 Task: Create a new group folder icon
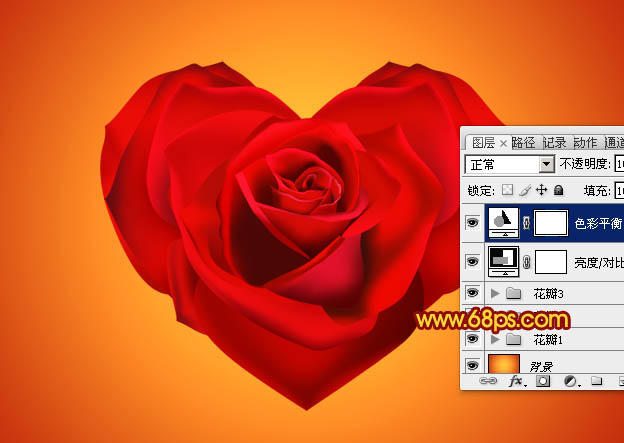[596, 381]
